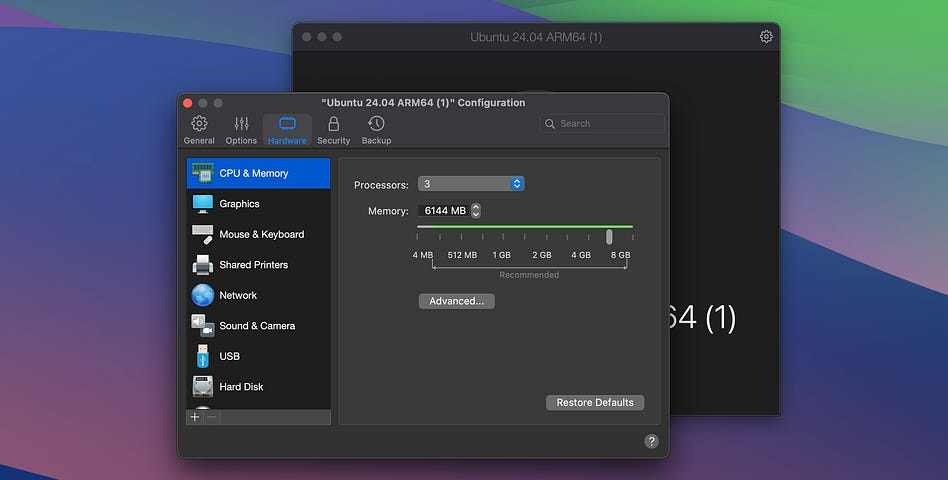948x480 pixels.
Task: Click the Recommended range label
Action: pyautogui.click(x=529, y=275)
